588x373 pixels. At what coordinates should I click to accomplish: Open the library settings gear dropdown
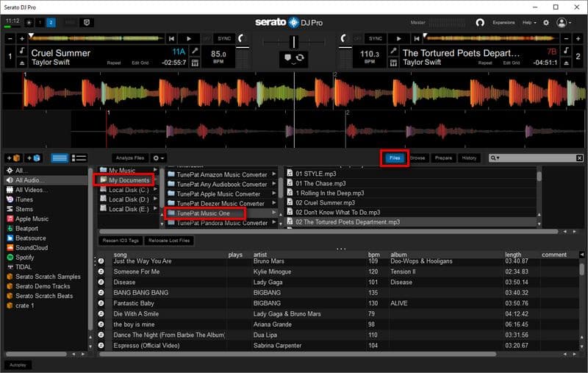158,158
